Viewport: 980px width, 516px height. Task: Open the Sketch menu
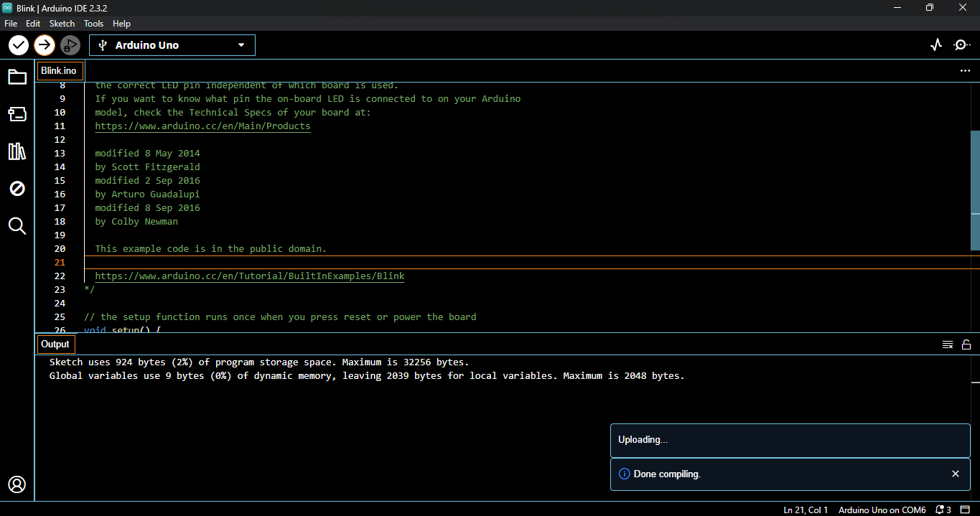click(x=62, y=24)
